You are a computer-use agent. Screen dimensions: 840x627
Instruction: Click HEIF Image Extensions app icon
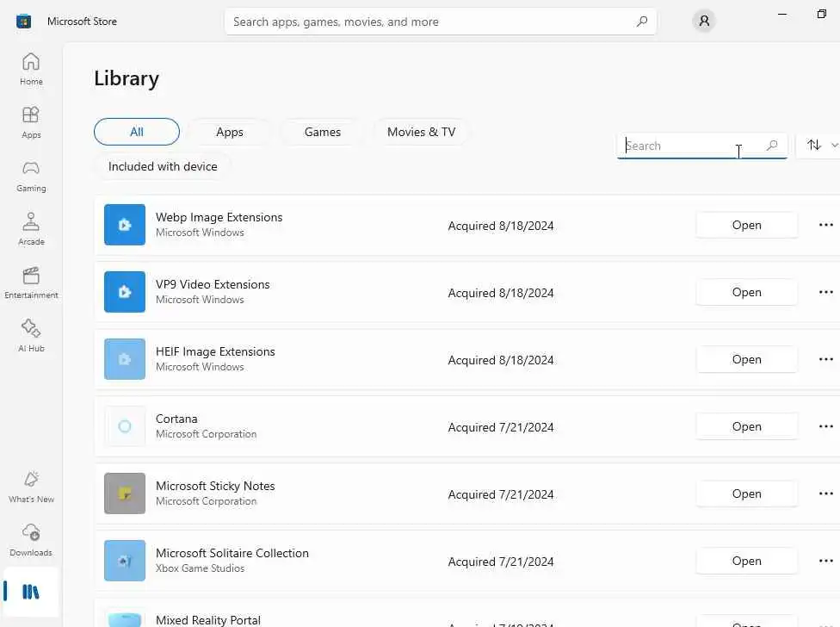tap(124, 359)
